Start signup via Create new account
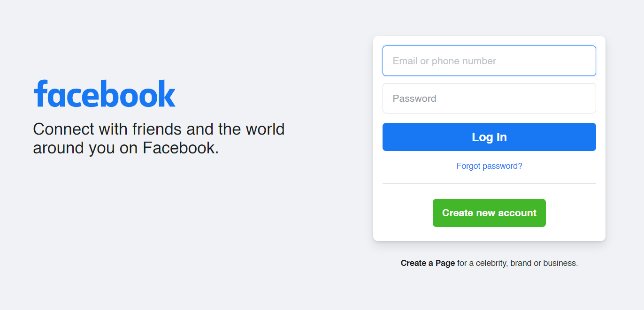Screen dimensions: 644x310 (x=489, y=213)
